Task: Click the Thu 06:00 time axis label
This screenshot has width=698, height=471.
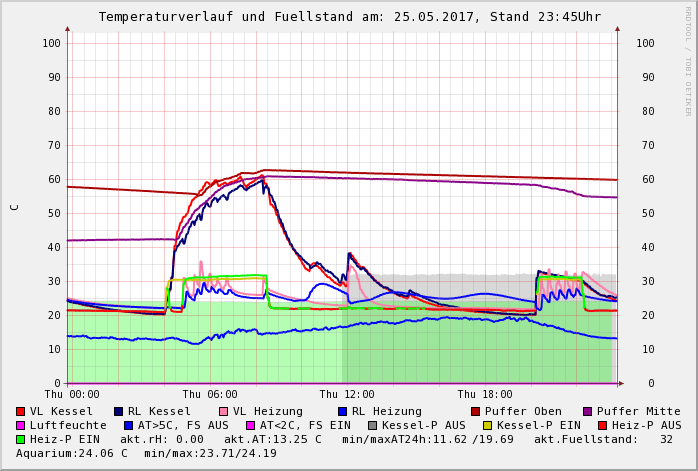Action: click(210, 395)
